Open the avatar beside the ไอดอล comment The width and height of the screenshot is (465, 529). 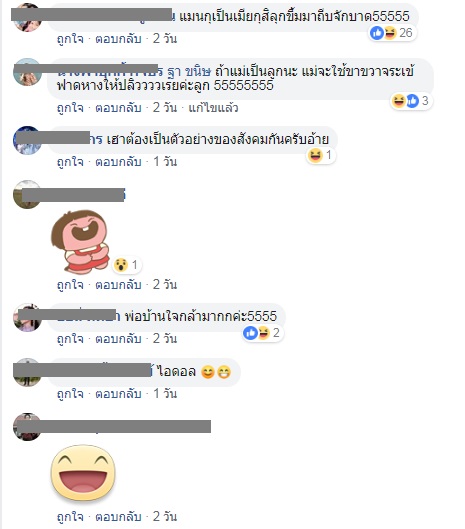coord(27,372)
